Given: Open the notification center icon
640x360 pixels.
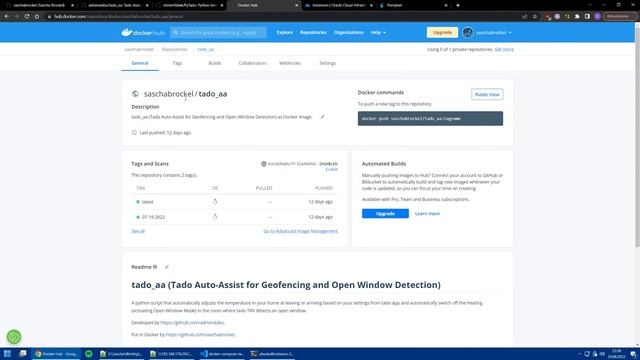Looking at the screenshot, I should [x=633, y=354].
